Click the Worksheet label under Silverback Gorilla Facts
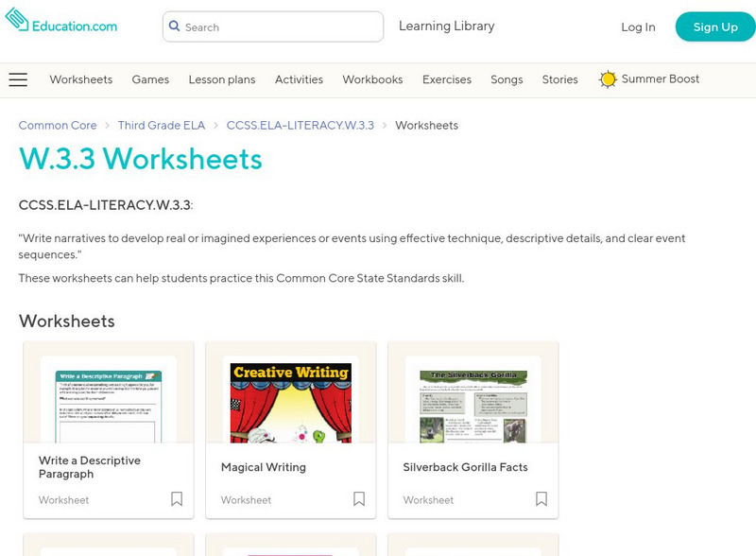 (428, 500)
